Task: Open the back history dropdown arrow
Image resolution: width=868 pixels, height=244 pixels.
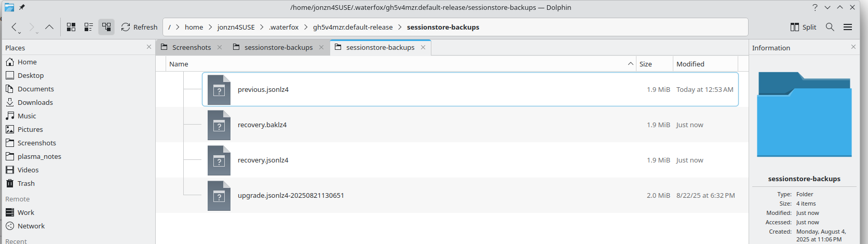Action: [20, 33]
